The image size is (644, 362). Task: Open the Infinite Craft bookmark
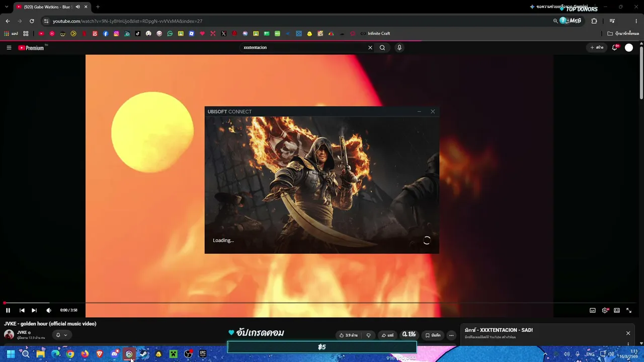[x=375, y=34]
